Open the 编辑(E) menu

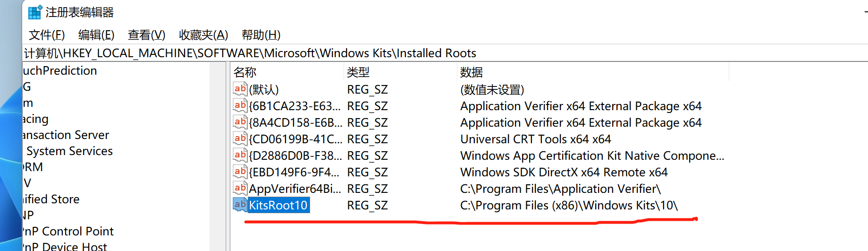[x=96, y=35]
